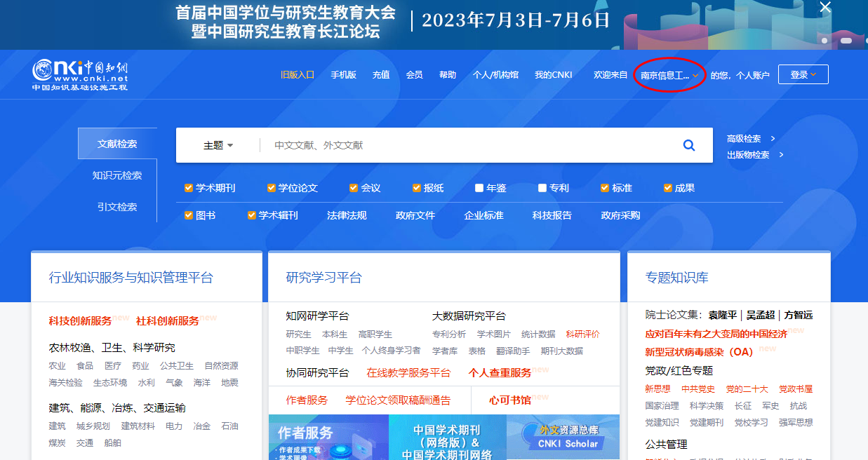The width and height of the screenshot is (868, 460).
Task: Select 政府采购 source option
Action: 621,215
